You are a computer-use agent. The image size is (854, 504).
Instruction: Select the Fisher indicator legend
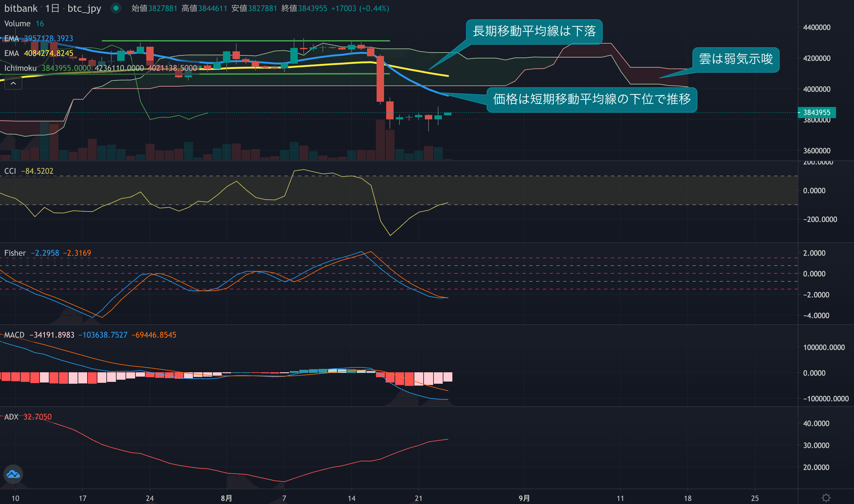pos(15,253)
